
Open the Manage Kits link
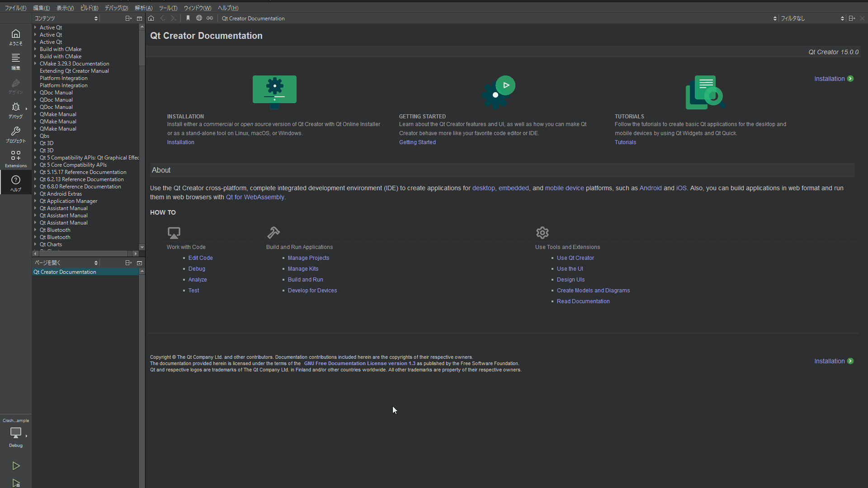coord(303,269)
